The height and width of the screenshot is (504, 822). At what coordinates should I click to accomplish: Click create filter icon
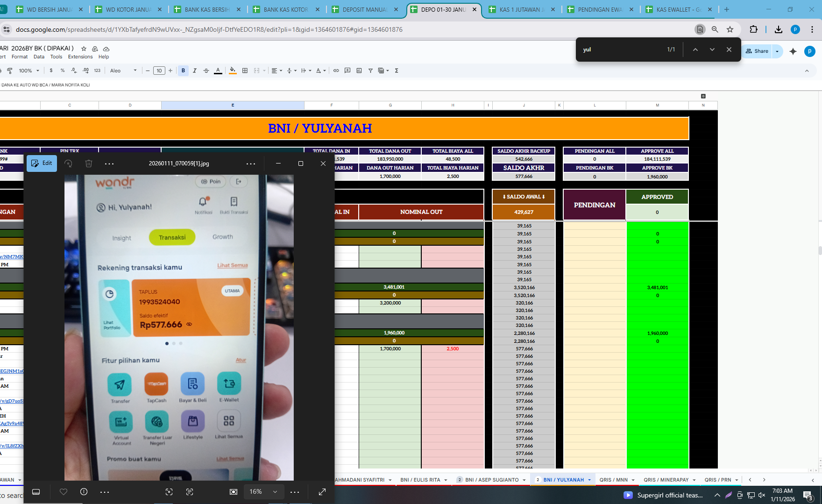click(x=370, y=71)
